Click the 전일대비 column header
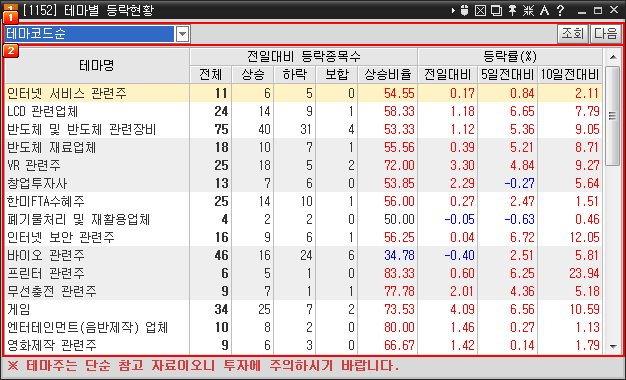Image resolution: width=626 pixels, height=380 pixels. pyautogui.click(x=448, y=75)
